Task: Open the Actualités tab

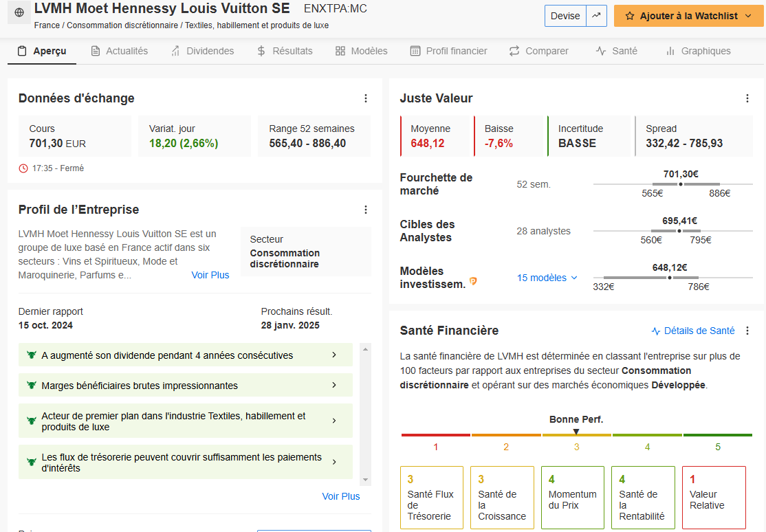Action: [120, 51]
